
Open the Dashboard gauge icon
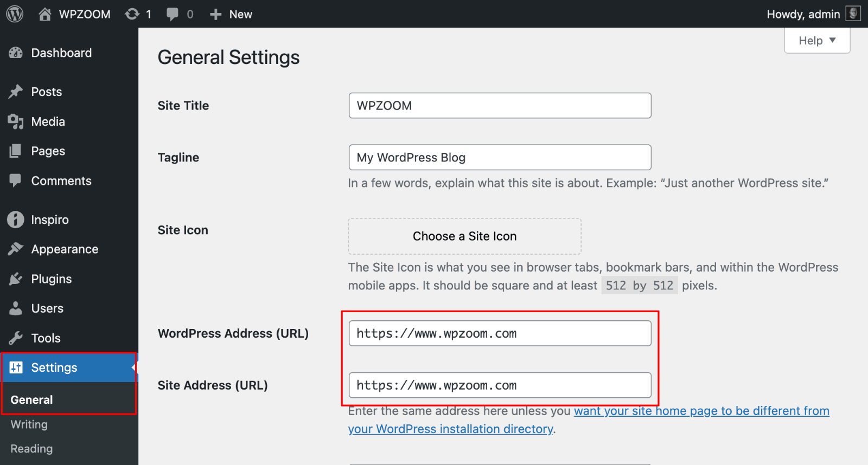tap(16, 53)
